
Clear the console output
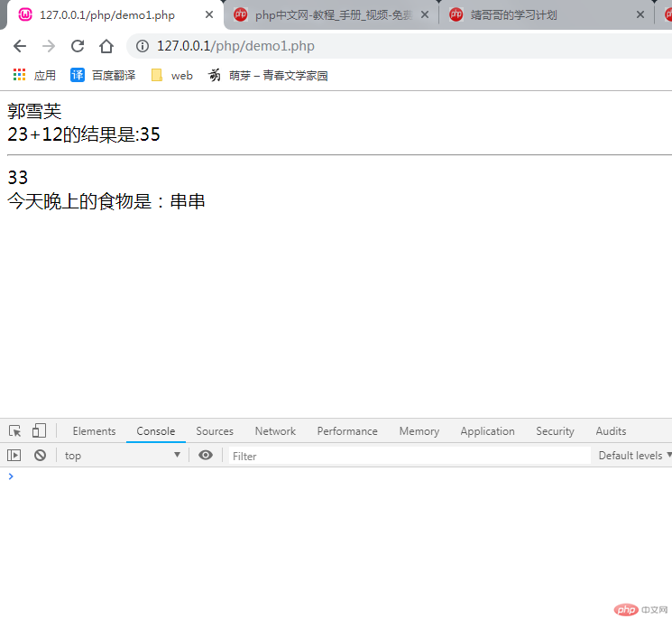41,456
